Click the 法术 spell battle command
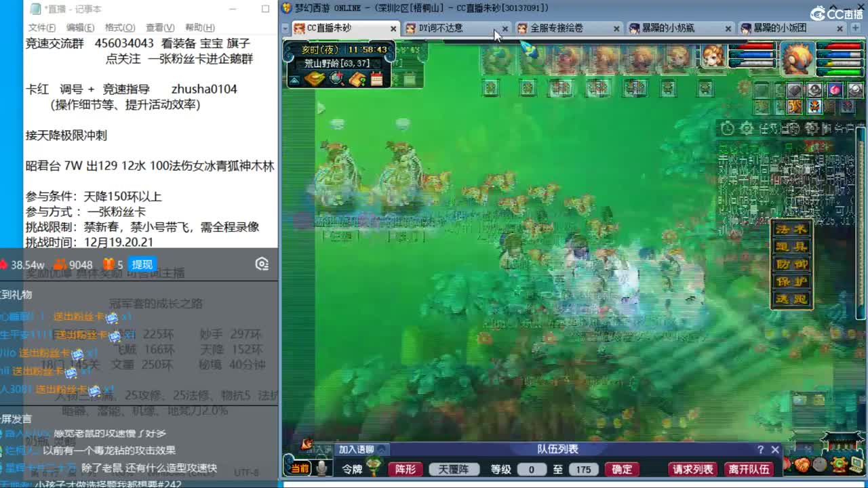This screenshot has height=488, width=868. (x=791, y=229)
